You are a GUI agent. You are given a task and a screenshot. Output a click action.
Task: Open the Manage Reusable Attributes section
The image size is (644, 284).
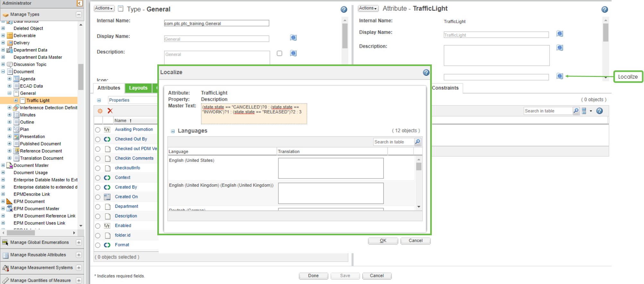42,255
